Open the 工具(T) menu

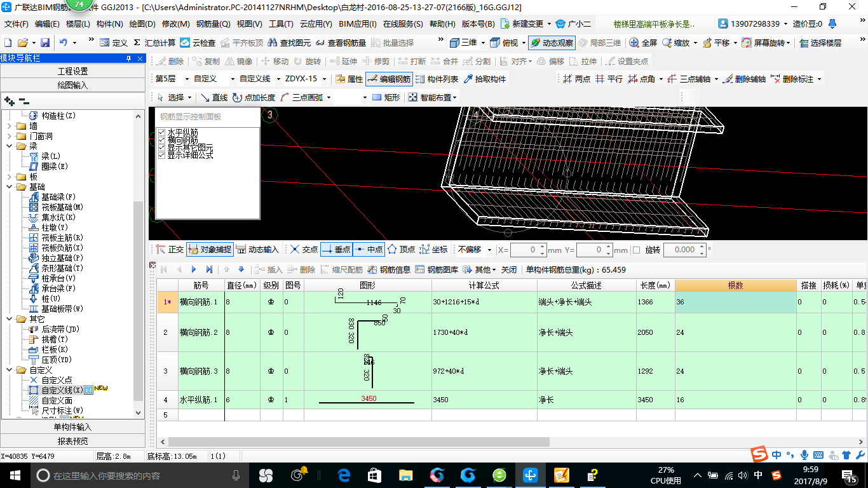tap(281, 24)
